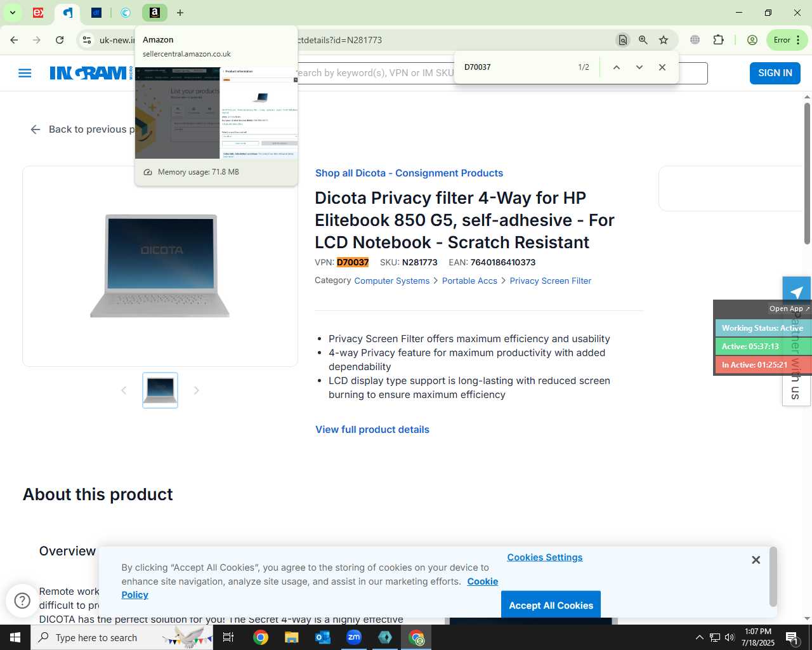Open Task View on the taskbar
Screen dimensions: 812x650
coord(229,637)
